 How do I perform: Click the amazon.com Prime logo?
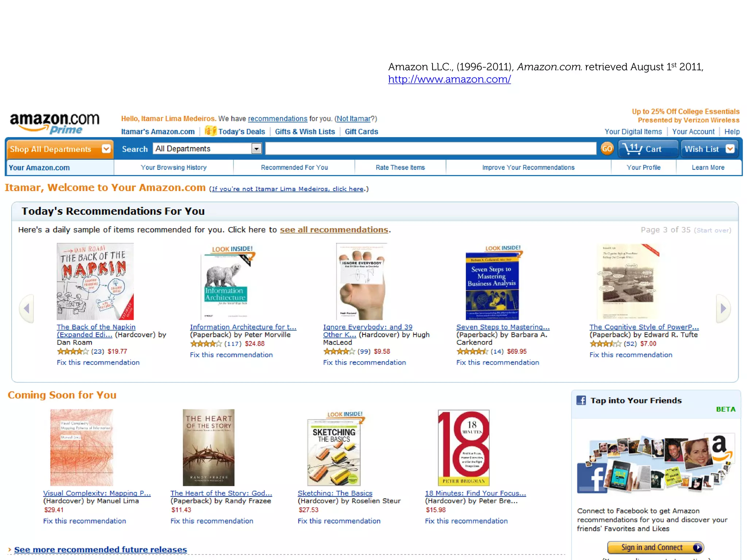55,123
